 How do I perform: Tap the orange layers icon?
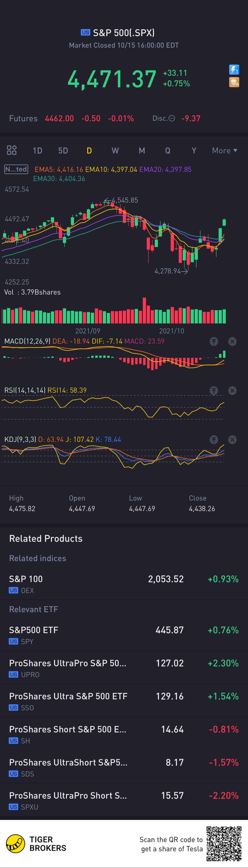tap(234, 82)
